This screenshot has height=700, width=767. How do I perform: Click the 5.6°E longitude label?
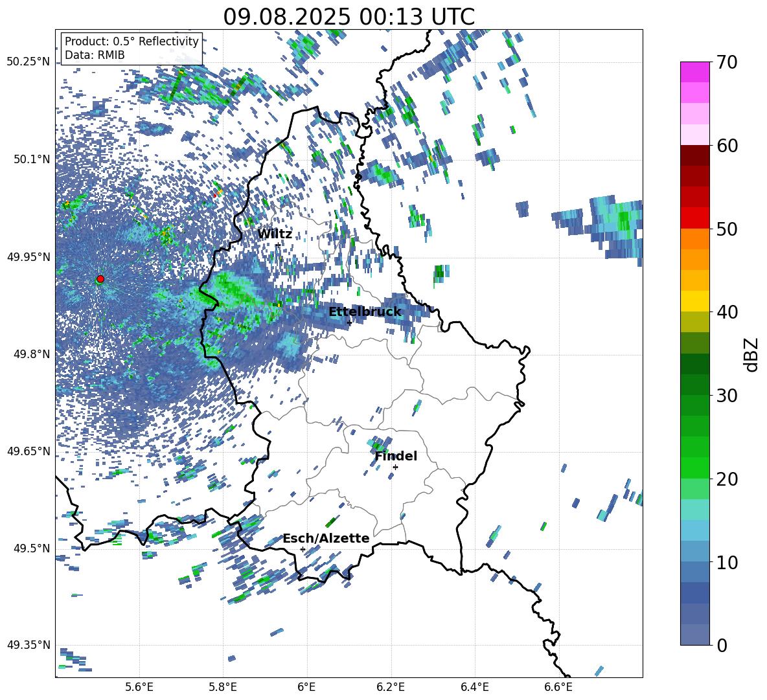point(139,687)
